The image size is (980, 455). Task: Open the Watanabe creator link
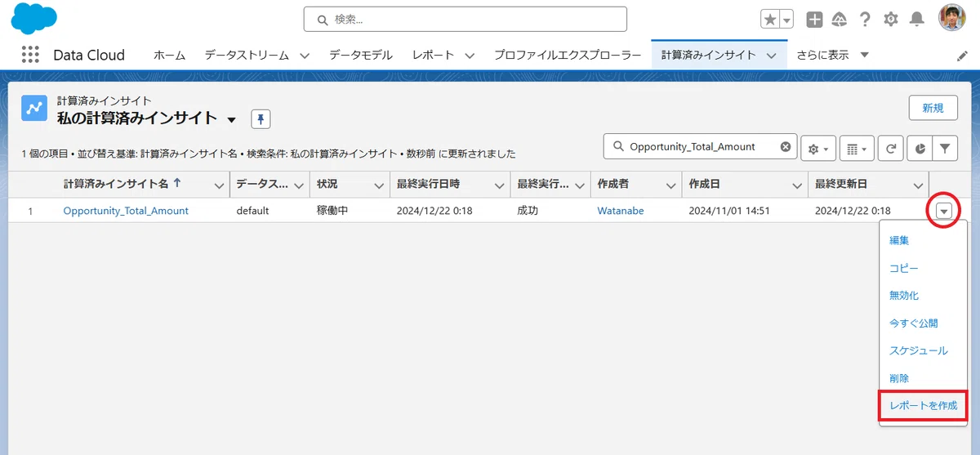(621, 211)
